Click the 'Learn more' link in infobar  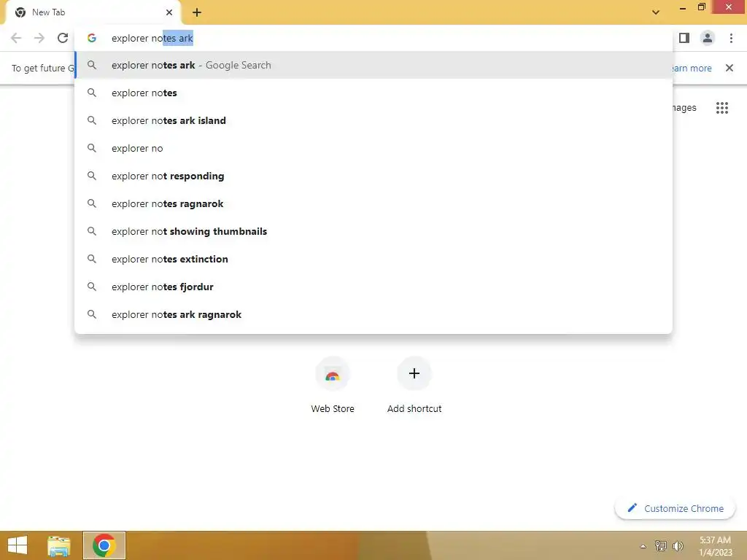point(692,68)
